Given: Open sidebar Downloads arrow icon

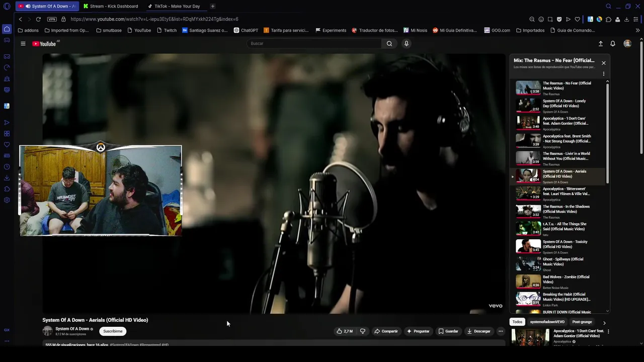Looking at the screenshot, I should (x=7, y=178).
